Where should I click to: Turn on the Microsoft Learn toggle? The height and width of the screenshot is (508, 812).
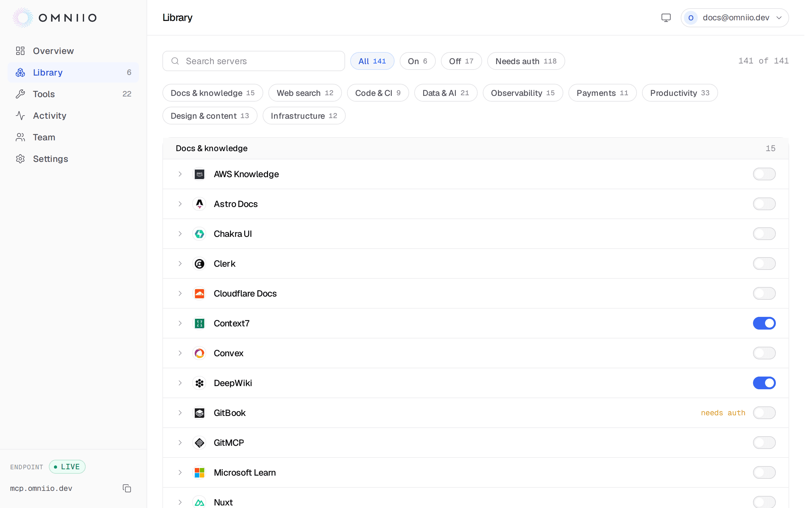764,473
